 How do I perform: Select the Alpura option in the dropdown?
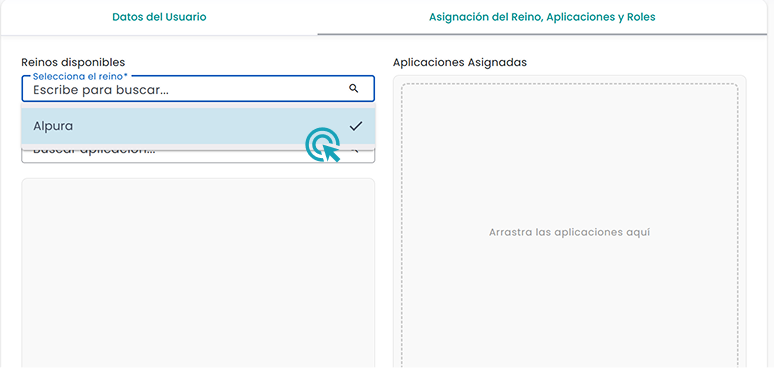pyautogui.click(x=198, y=126)
